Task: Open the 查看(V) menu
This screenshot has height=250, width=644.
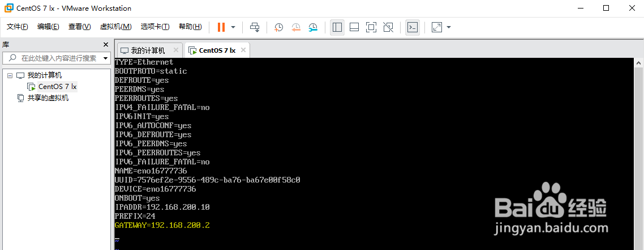Action: tap(79, 27)
